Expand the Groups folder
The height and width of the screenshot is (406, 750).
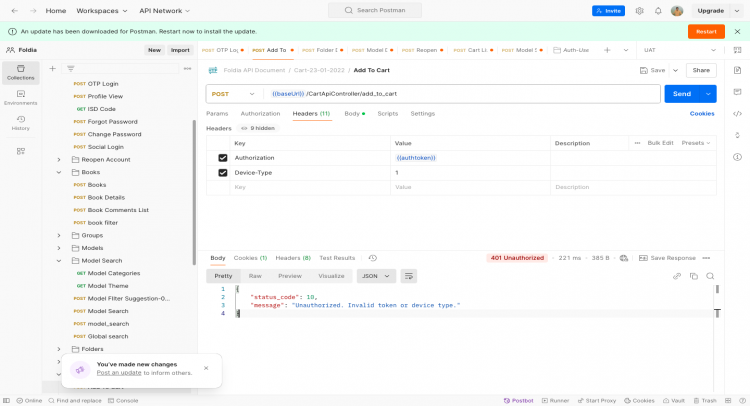pyautogui.click(x=59, y=235)
